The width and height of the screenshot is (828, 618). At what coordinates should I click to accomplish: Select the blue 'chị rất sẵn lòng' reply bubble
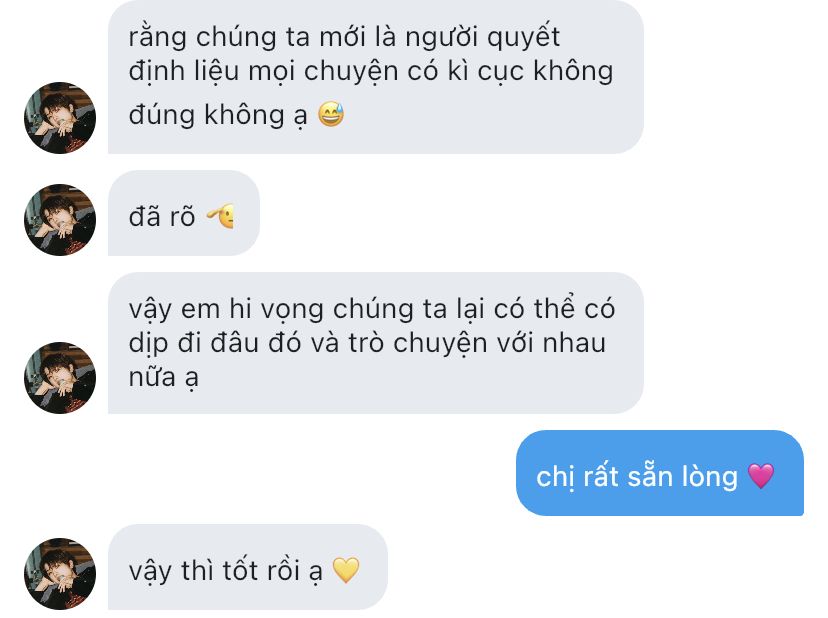(x=660, y=473)
